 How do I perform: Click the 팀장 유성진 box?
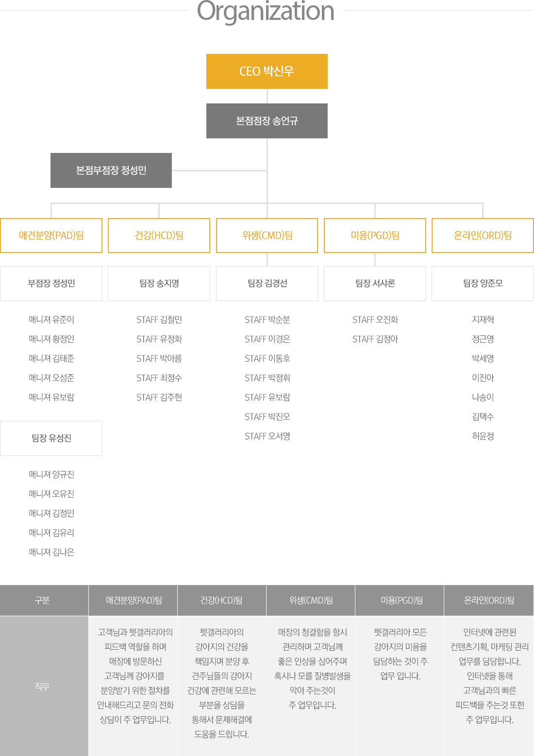(x=51, y=438)
